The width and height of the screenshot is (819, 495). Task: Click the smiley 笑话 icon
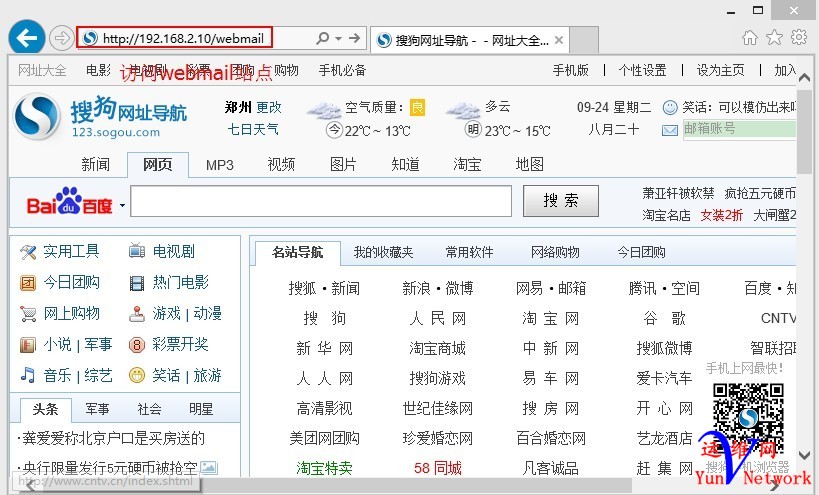(x=670, y=108)
